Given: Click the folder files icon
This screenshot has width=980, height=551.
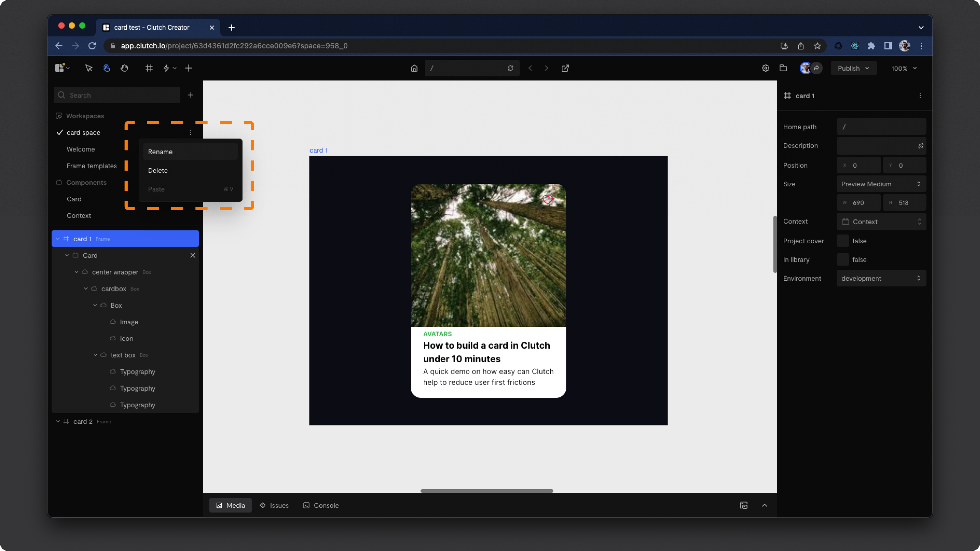Looking at the screenshot, I should (x=783, y=68).
